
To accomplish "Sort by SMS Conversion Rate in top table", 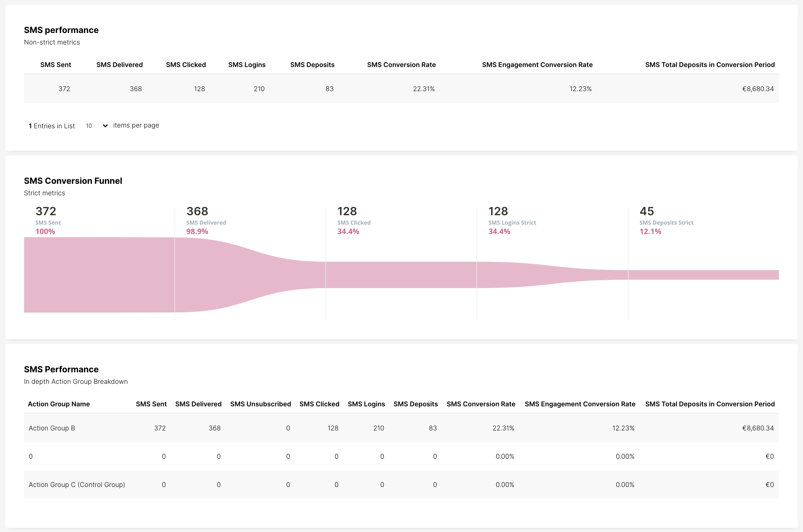I will [401, 65].
